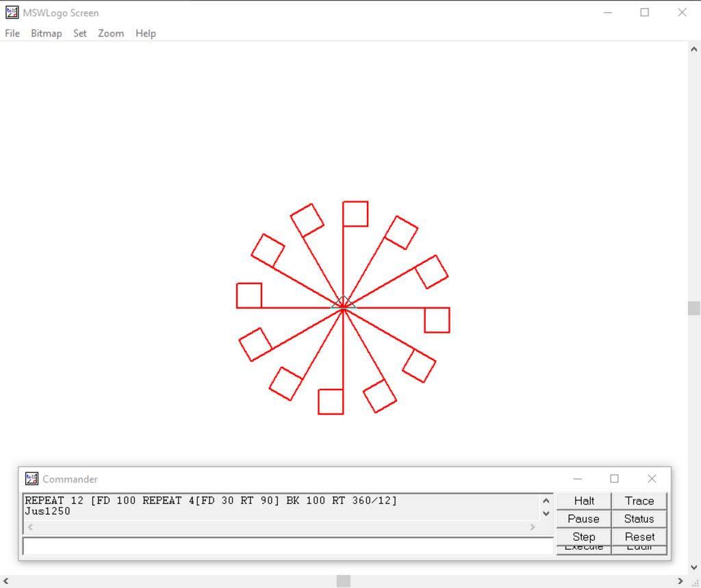Image resolution: width=701 pixels, height=588 pixels.
Task: Select the REPEAT 12 command history line
Action: click(211, 500)
